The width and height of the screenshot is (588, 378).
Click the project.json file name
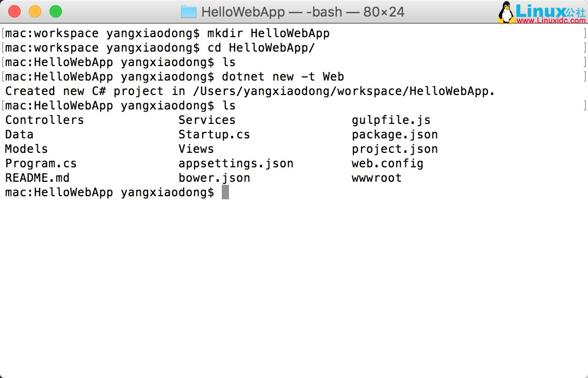395,149
